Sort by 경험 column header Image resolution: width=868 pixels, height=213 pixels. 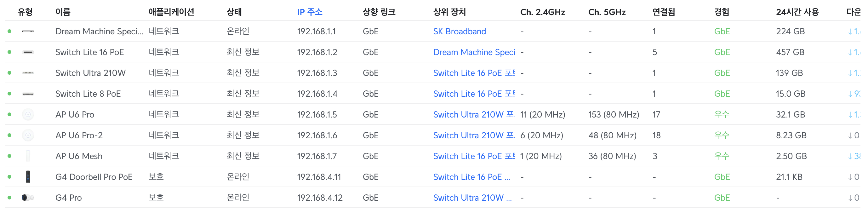(722, 12)
